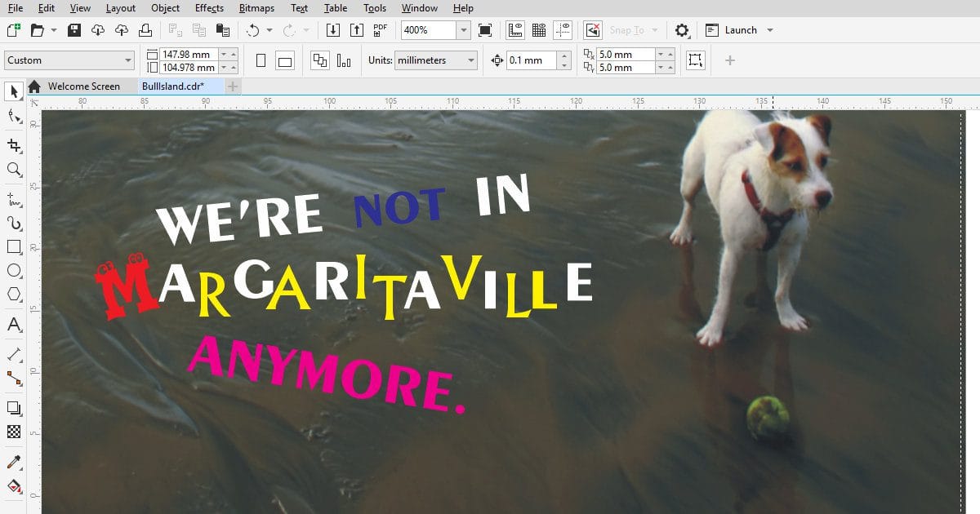Open the Options settings gear
The image size is (980, 514).
coord(681,29)
